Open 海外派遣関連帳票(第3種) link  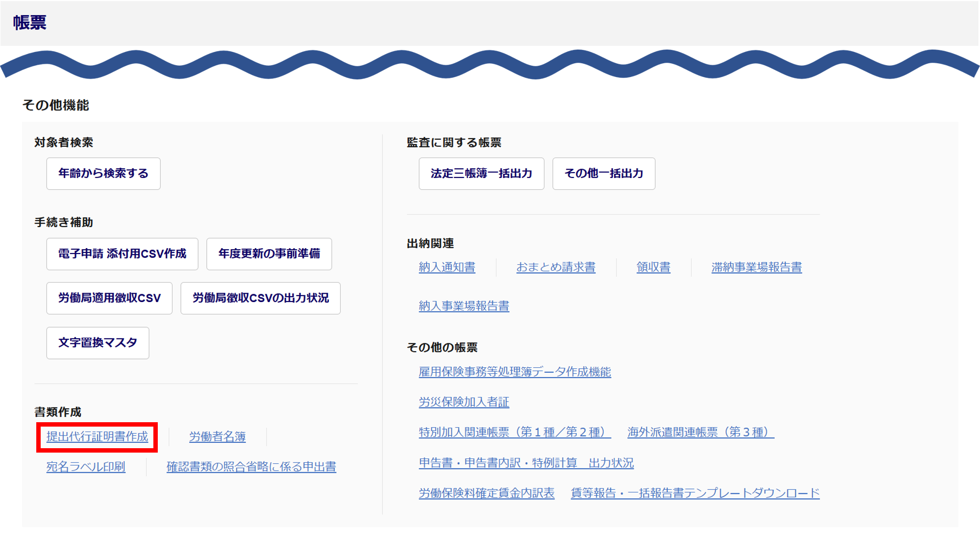pos(701,432)
